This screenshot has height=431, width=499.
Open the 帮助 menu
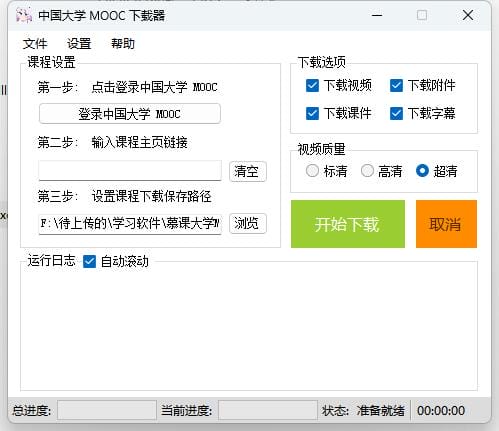tap(123, 44)
